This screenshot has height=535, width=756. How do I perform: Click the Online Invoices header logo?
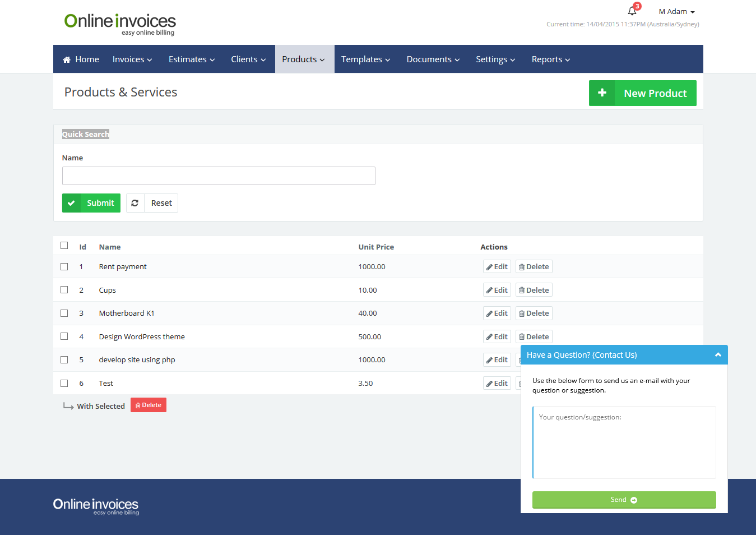click(x=120, y=24)
